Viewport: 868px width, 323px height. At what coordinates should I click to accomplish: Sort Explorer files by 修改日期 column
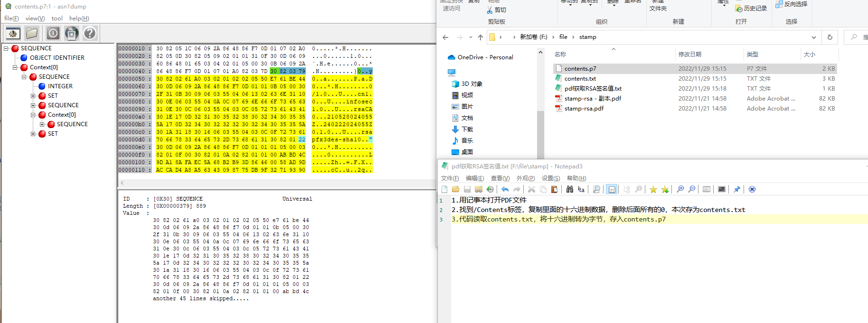[x=689, y=55]
